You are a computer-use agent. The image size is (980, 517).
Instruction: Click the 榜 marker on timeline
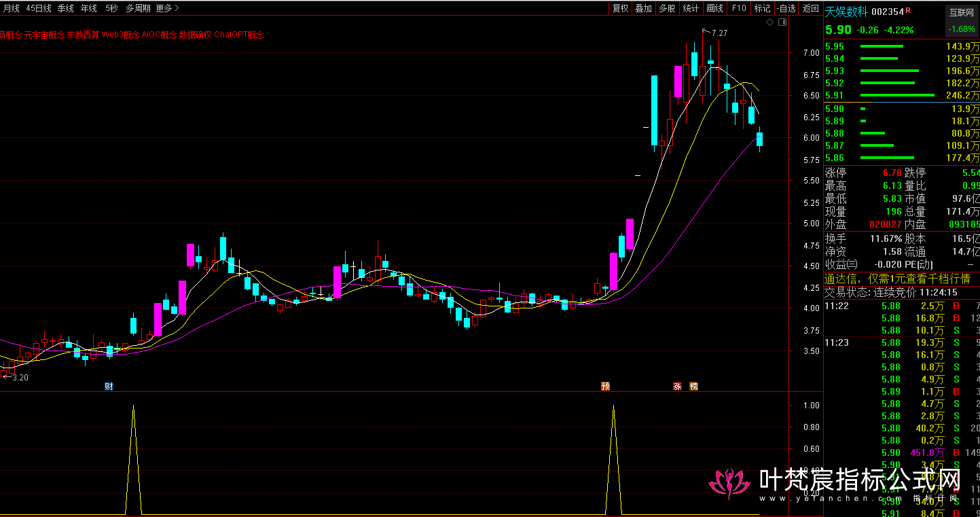693,386
